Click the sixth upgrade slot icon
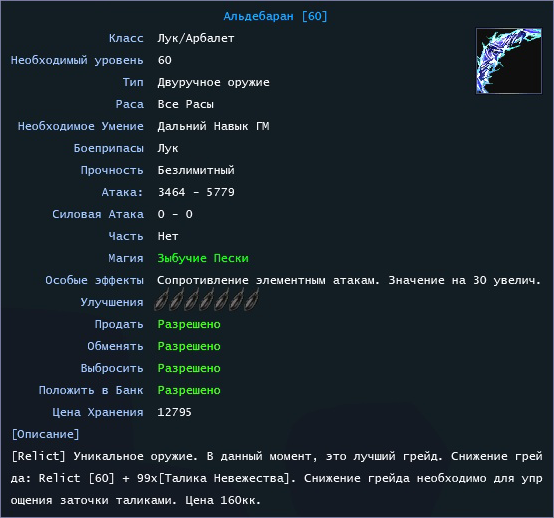The height and width of the screenshot is (518, 554). click(x=236, y=299)
